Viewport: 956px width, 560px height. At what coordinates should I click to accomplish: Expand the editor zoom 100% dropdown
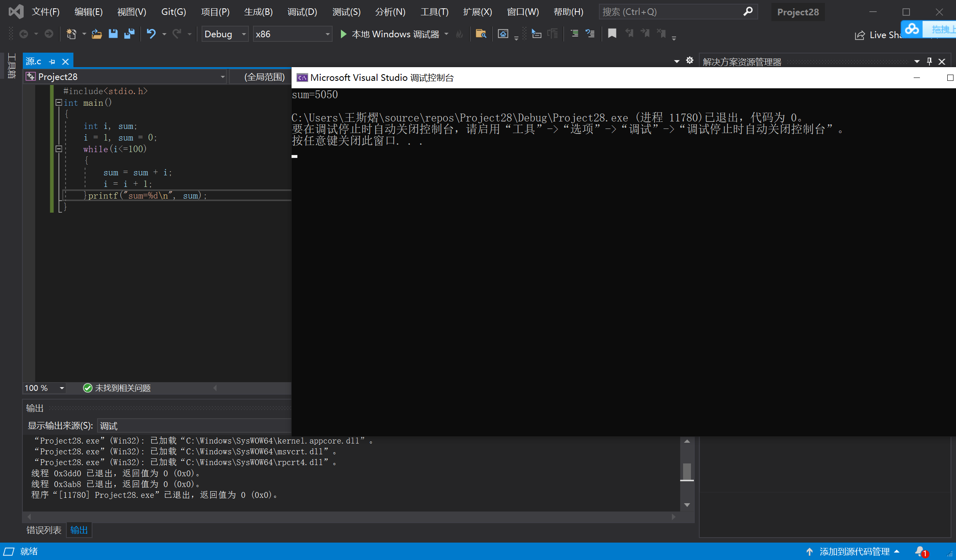(62, 388)
